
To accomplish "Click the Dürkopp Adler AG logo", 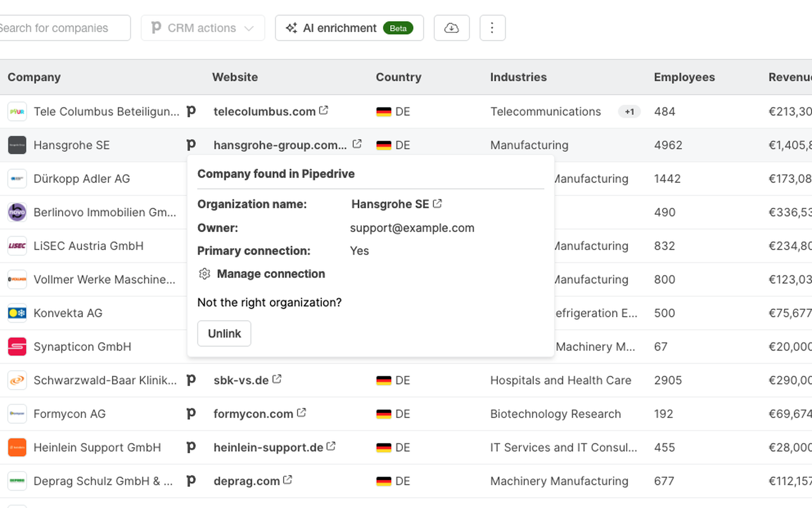I will click(17, 178).
